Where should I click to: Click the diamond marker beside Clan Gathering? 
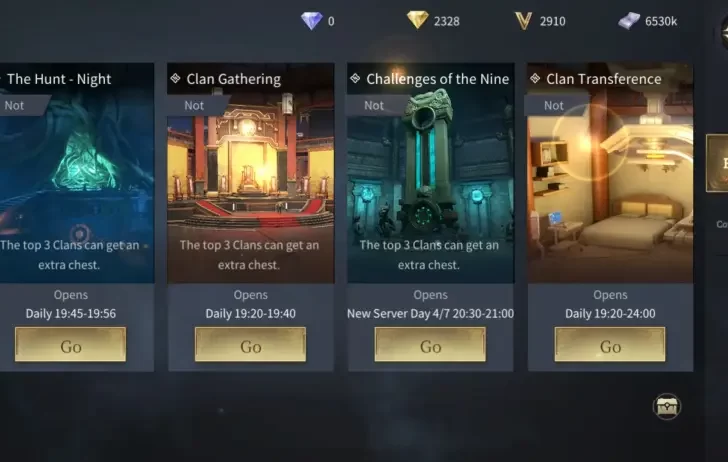(x=176, y=78)
